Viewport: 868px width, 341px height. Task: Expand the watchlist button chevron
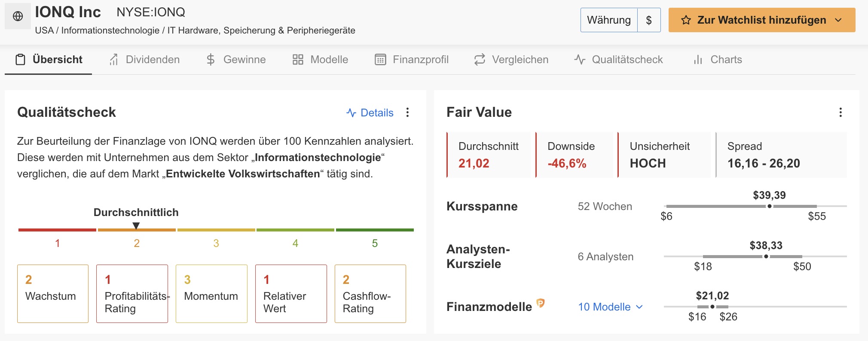point(838,20)
